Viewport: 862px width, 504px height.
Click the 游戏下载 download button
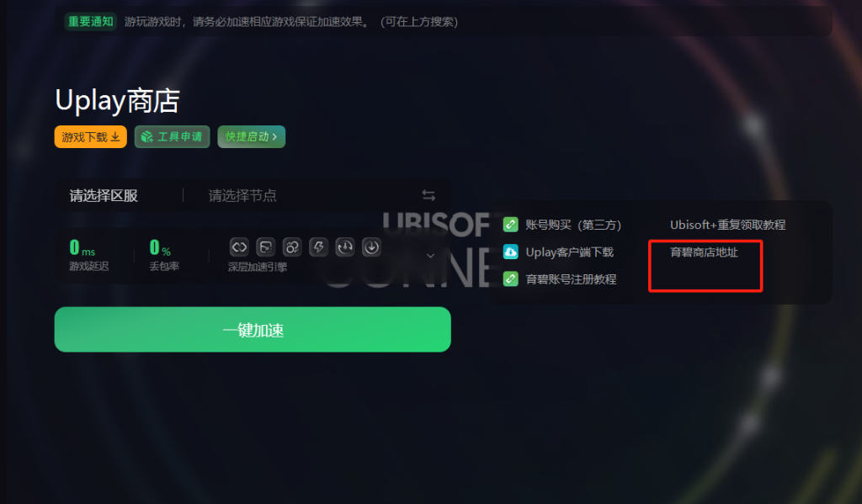[x=91, y=137]
